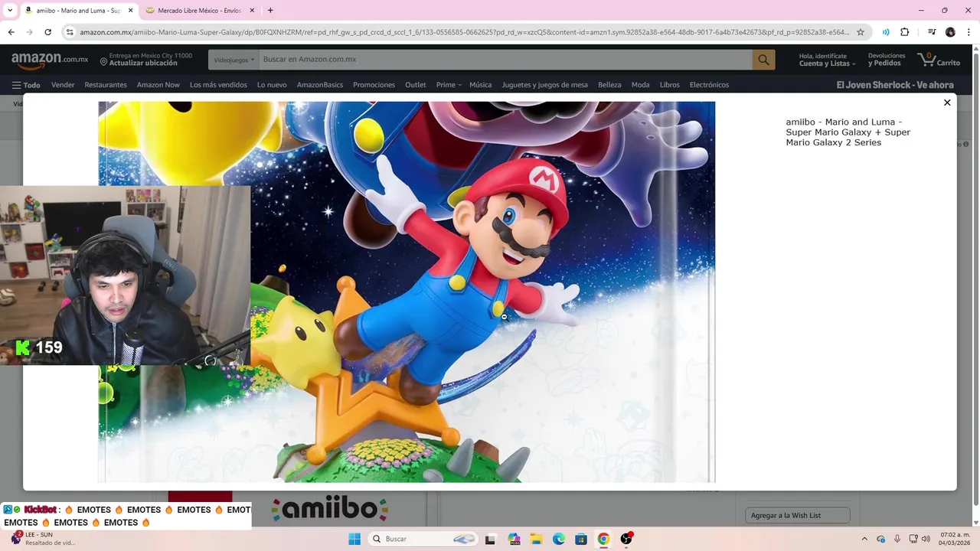Expand the Videojuegos search category dropdown
Viewport: 980px width, 551px height.
coord(234,60)
